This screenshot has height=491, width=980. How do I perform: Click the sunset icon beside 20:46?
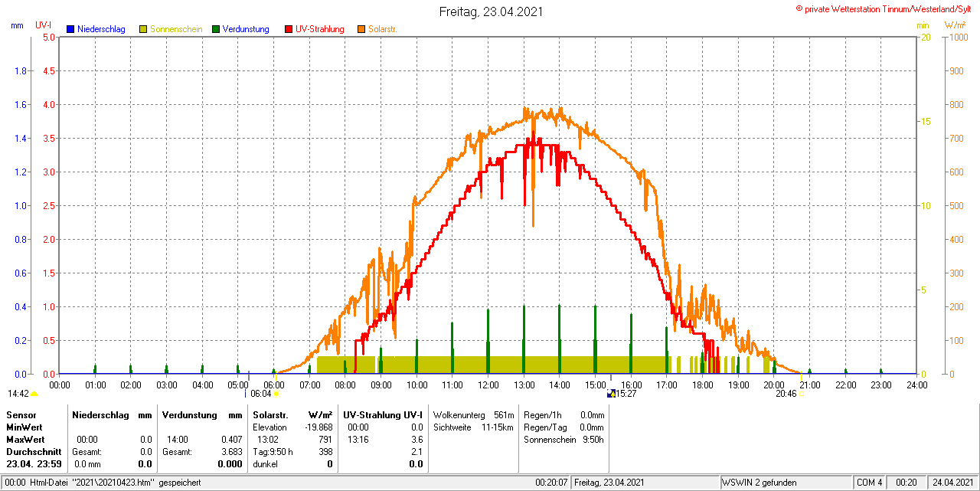(x=801, y=394)
